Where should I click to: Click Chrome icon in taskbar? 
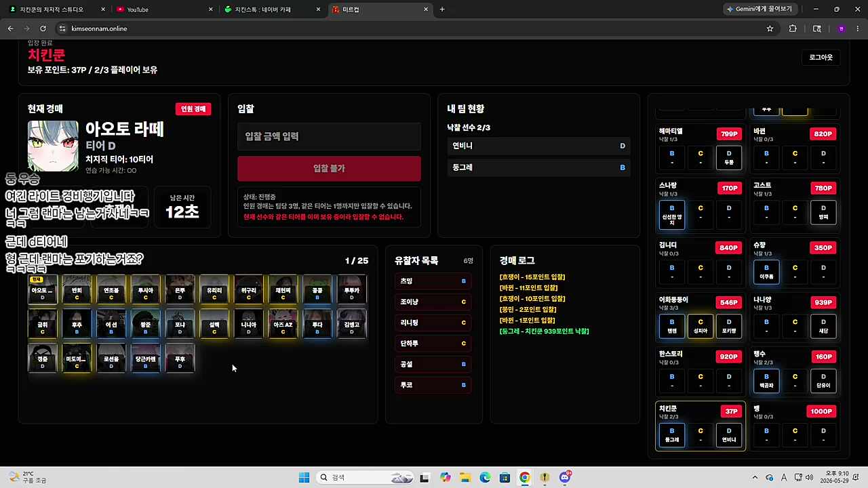coord(525,478)
